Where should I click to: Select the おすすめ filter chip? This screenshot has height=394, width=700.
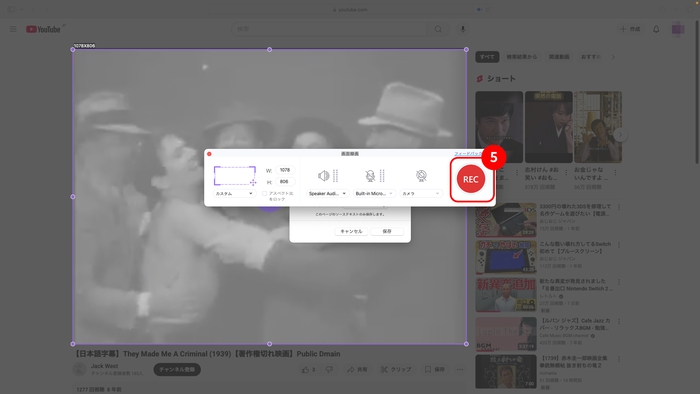[x=591, y=57]
